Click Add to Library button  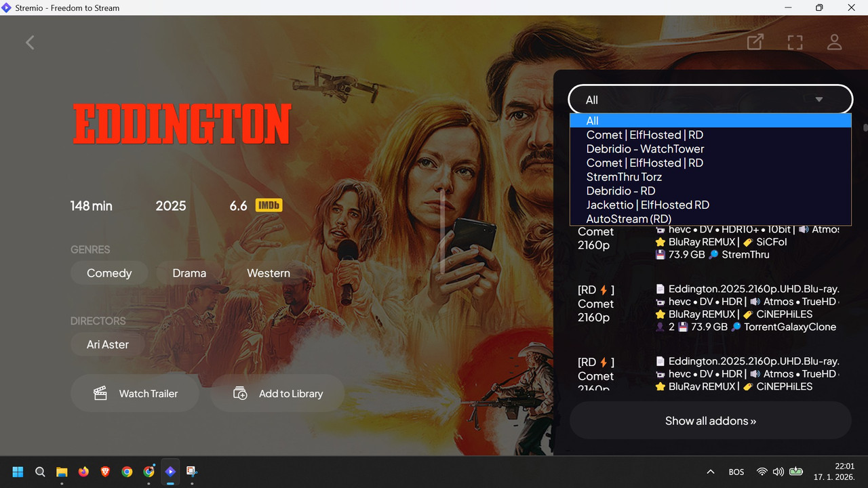tap(277, 393)
